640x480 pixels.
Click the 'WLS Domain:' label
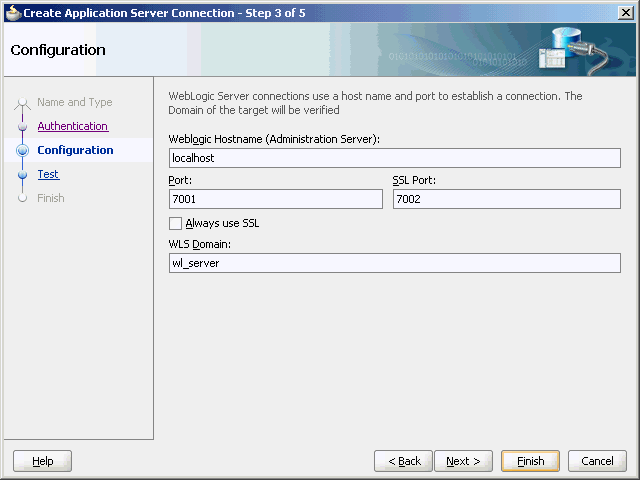click(x=200, y=244)
